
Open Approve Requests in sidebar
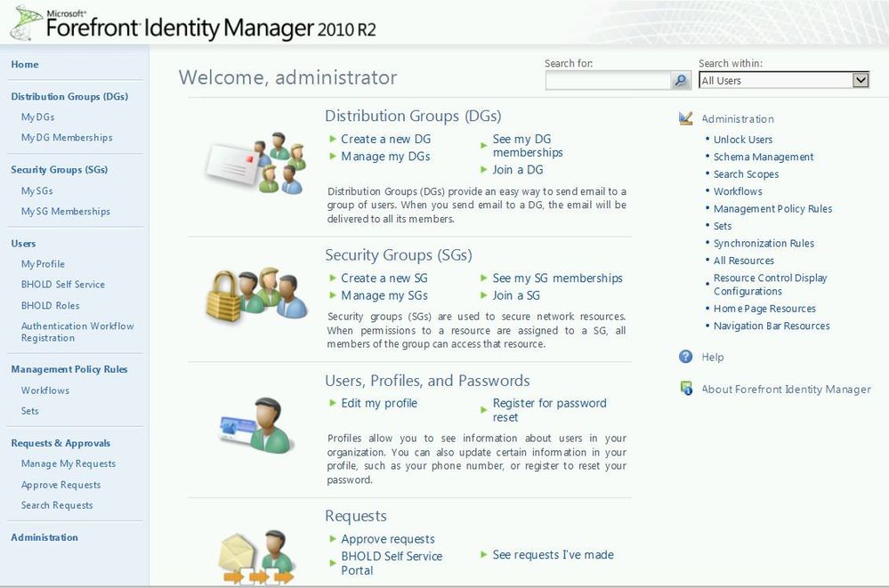(x=61, y=484)
